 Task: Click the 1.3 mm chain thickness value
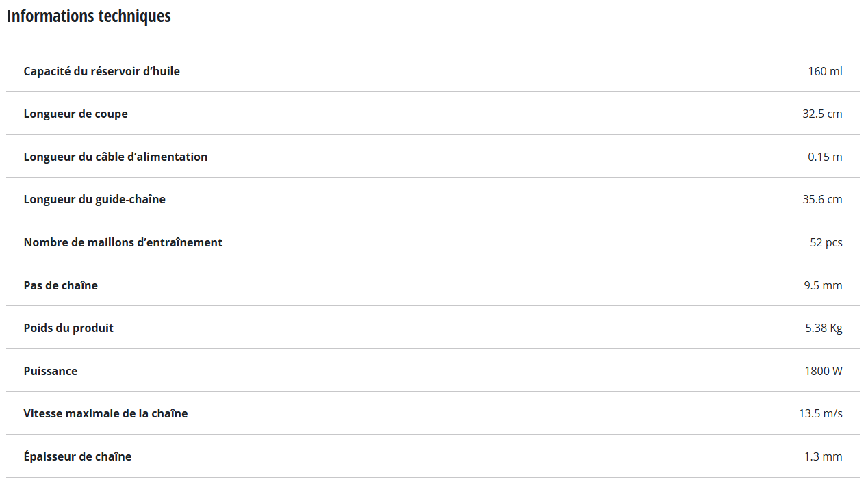(x=823, y=456)
